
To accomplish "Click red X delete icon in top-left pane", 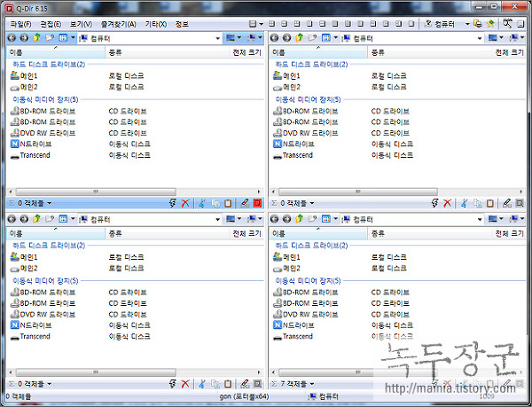I will click(185, 203).
